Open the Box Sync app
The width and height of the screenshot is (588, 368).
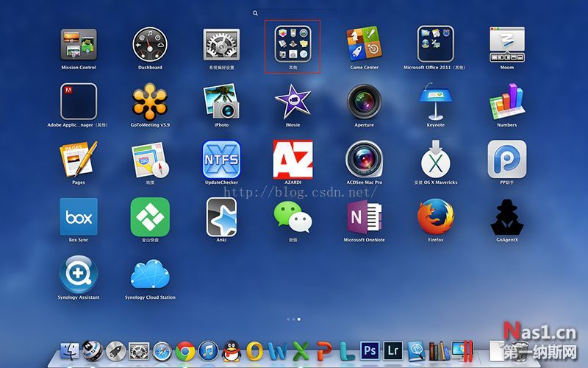point(79,216)
